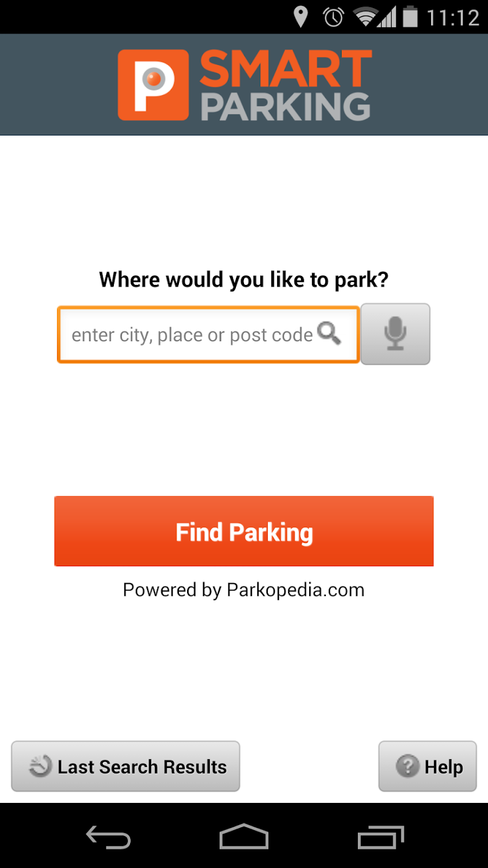Image resolution: width=488 pixels, height=868 pixels.
Task: Show recent apps with the overview icon
Action: click(381, 837)
